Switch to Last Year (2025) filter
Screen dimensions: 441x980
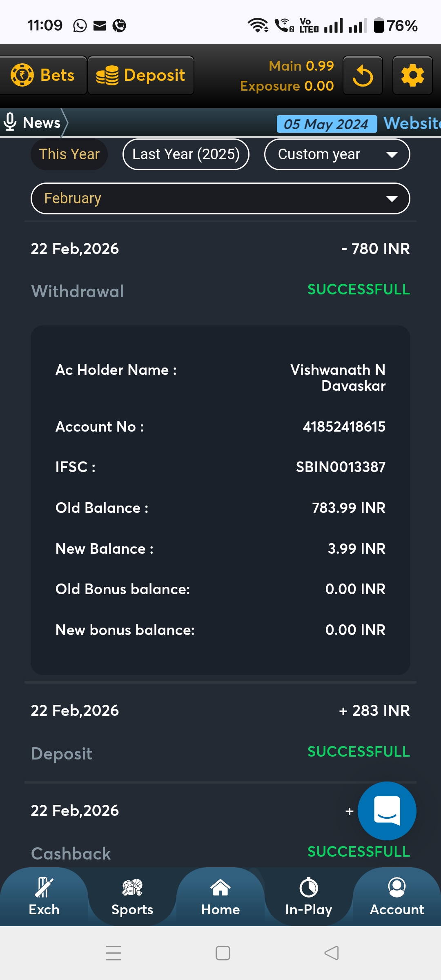click(x=186, y=154)
